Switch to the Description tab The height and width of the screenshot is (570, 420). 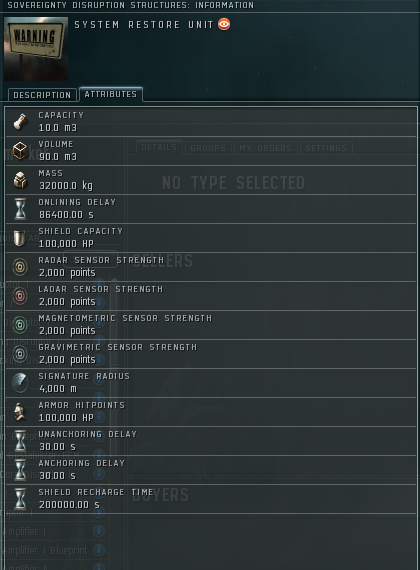42,95
